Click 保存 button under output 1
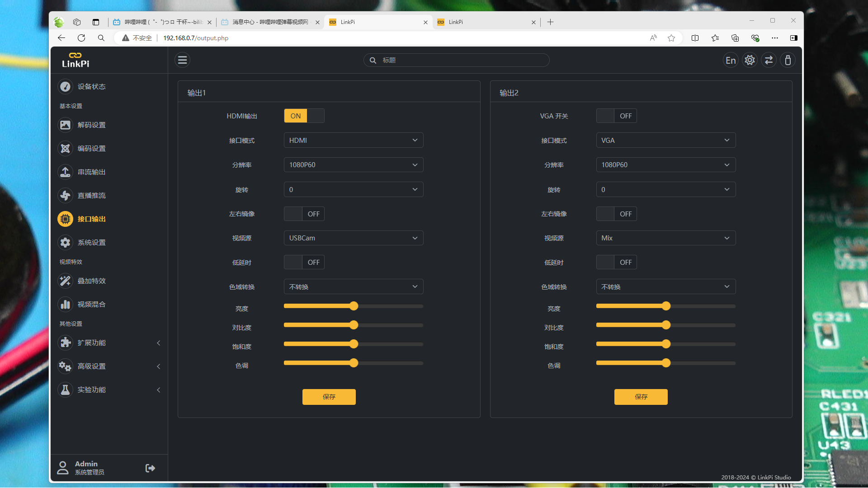Screen dimensions: 868x488 click(329, 397)
